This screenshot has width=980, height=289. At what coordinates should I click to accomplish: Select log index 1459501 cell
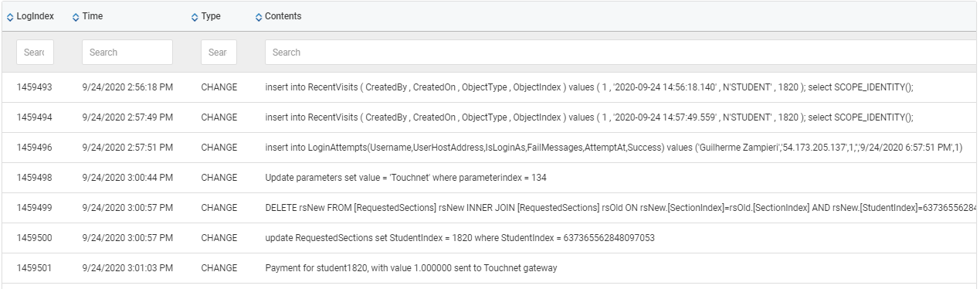click(35, 268)
